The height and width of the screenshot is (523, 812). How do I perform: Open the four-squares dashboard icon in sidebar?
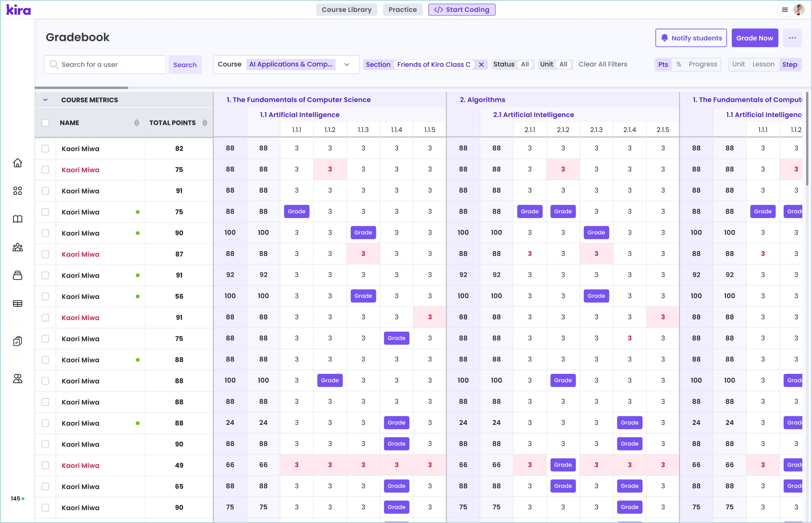click(x=18, y=191)
